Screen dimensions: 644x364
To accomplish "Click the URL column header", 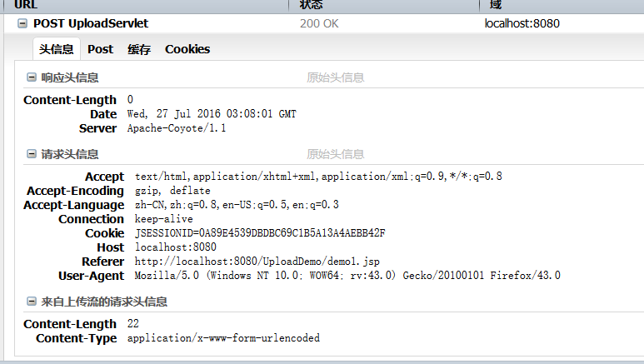I will [26, 5].
